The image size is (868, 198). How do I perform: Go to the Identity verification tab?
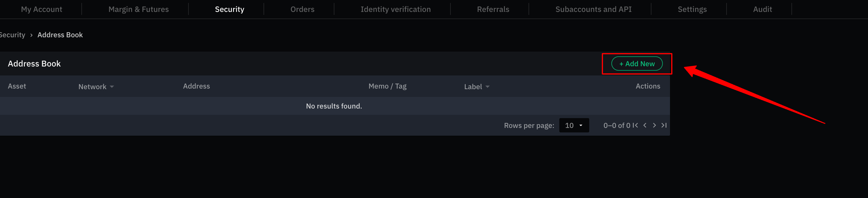(396, 10)
